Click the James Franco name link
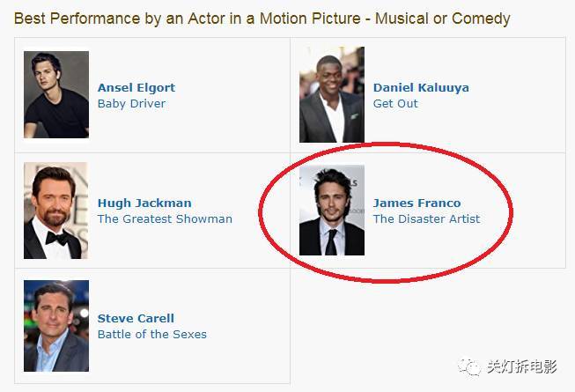Viewport: 575px width, 392px height. (x=417, y=203)
